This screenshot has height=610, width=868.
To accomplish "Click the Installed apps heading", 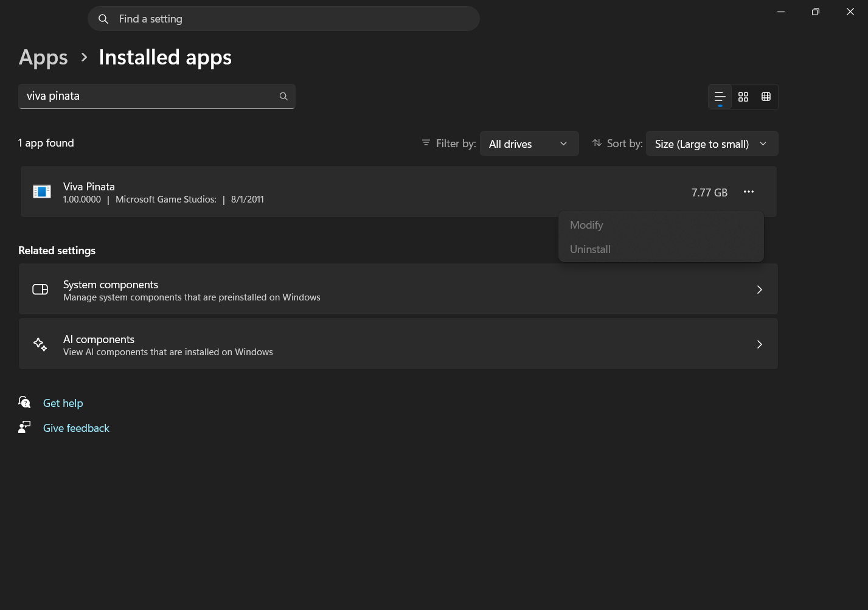I will pyautogui.click(x=165, y=57).
